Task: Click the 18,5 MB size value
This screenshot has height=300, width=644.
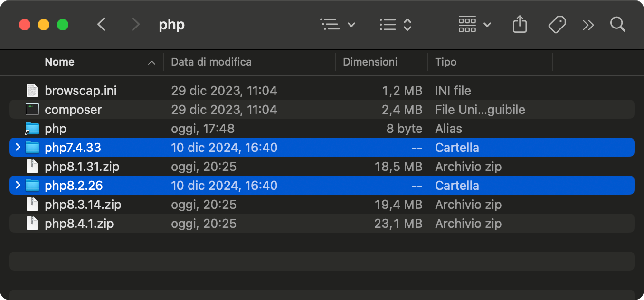Action: pos(398,166)
